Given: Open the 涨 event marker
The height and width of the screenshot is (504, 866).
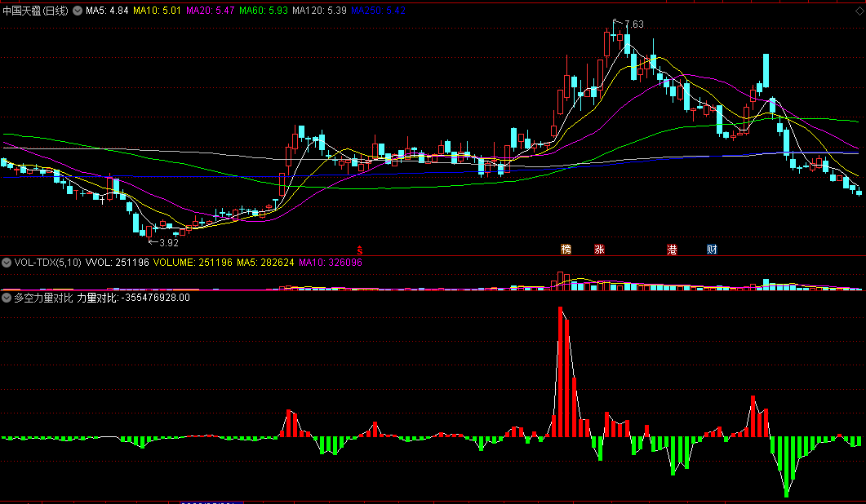Looking at the screenshot, I should (x=599, y=250).
